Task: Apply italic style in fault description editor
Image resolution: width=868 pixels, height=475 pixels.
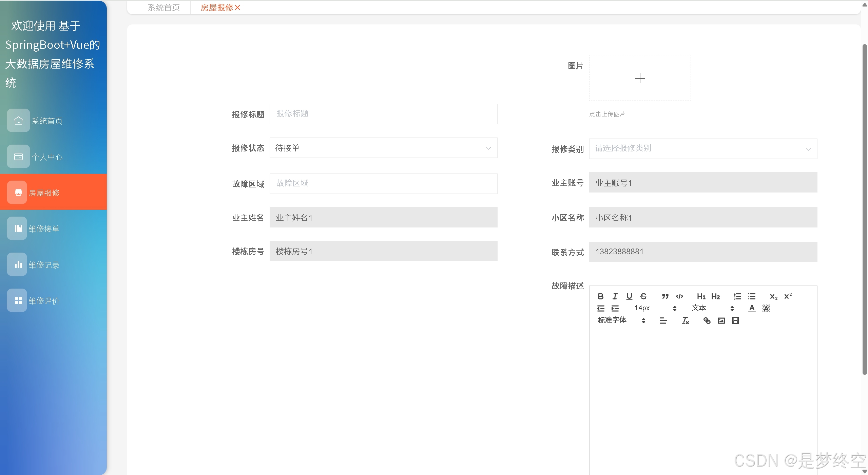Action: pos(615,296)
